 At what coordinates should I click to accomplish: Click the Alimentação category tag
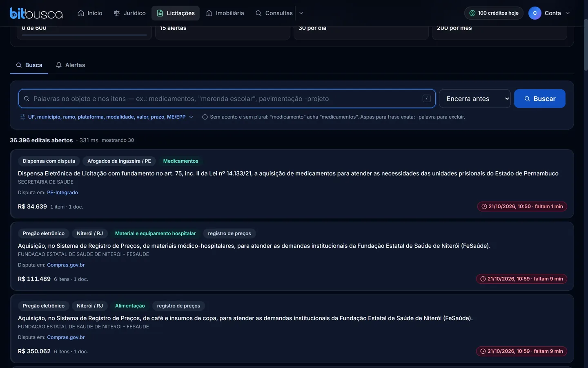click(x=130, y=306)
